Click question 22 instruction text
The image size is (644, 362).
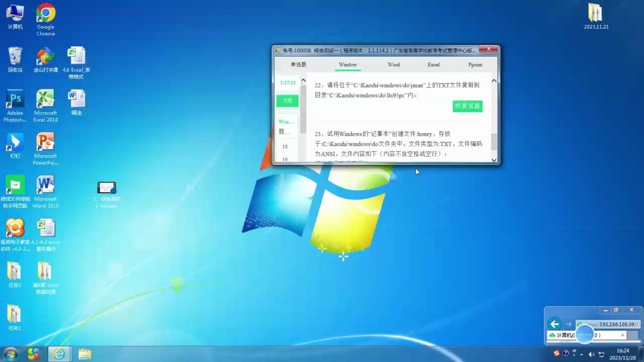click(x=397, y=90)
